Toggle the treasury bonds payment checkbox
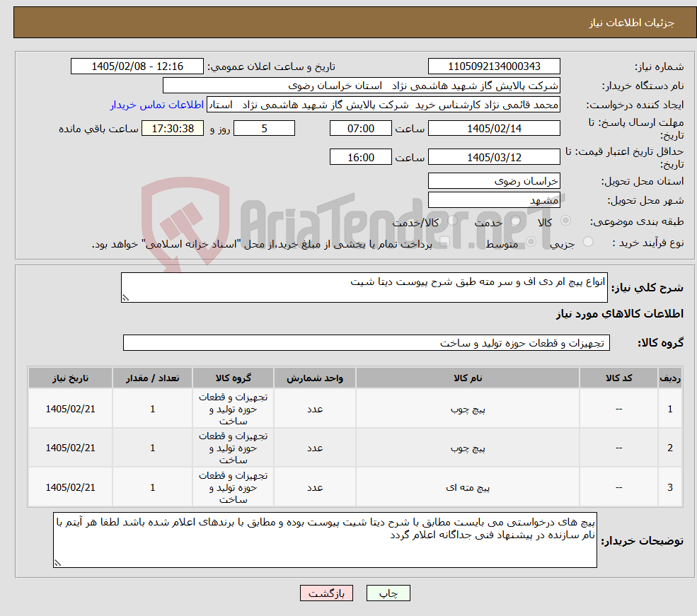The width and height of the screenshot is (697, 616). coord(444,242)
